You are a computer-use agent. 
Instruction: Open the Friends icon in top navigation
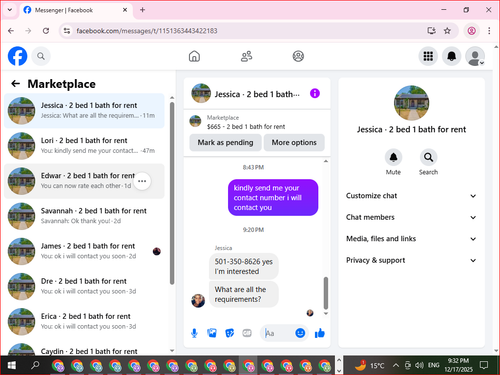[246, 56]
